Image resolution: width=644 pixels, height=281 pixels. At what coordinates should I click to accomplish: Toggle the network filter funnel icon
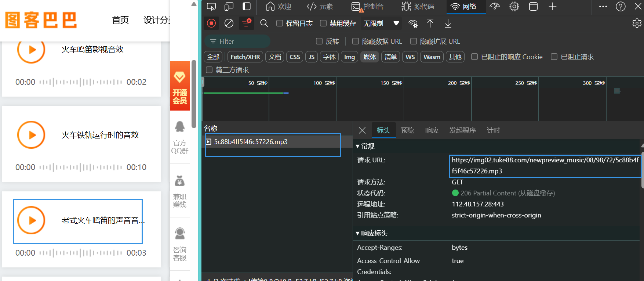click(246, 23)
